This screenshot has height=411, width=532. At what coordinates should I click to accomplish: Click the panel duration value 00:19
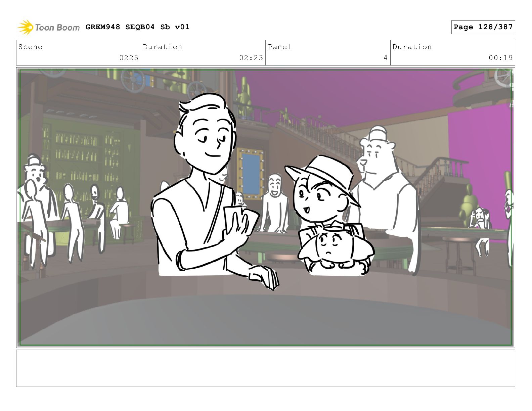click(501, 58)
